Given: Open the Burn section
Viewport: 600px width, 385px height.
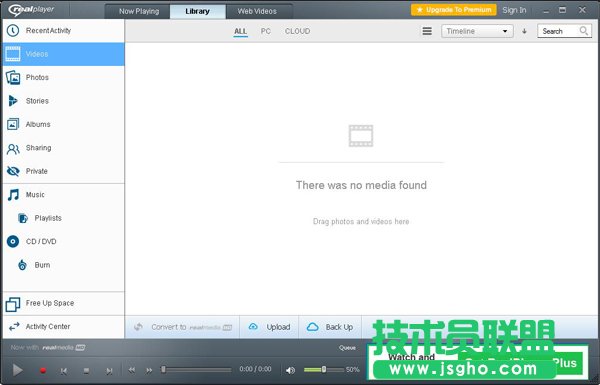Looking at the screenshot, I should click(64, 265).
